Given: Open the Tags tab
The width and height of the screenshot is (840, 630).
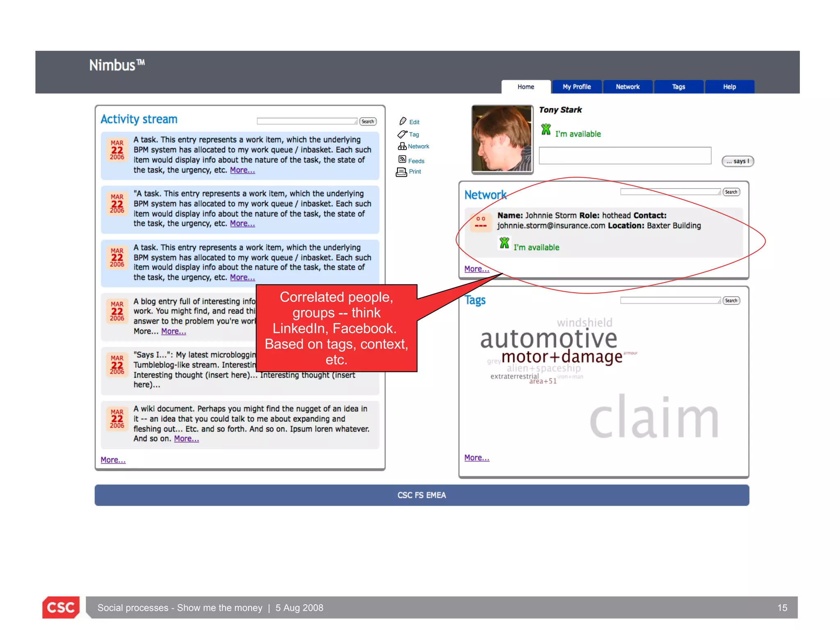Looking at the screenshot, I should (678, 87).
